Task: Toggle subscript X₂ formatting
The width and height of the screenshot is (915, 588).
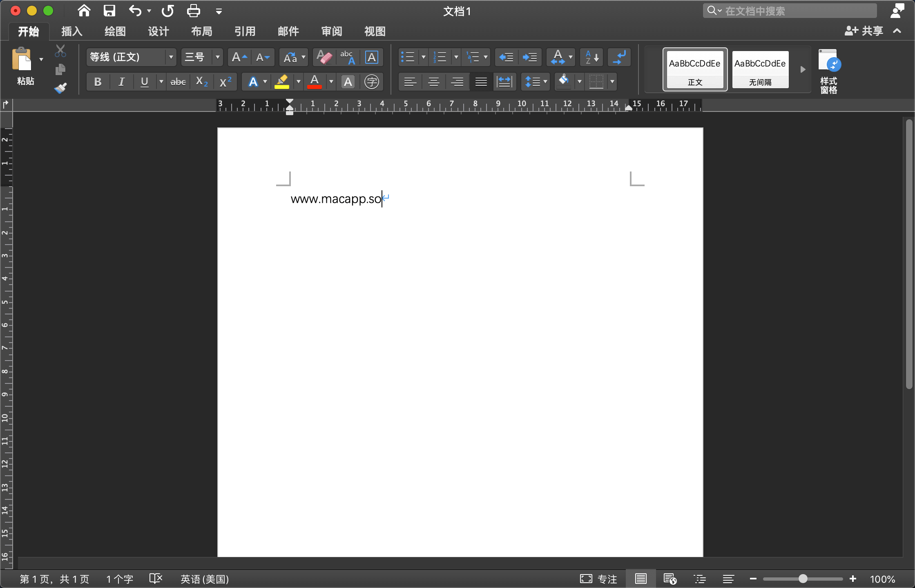Action: coord(202,82)
